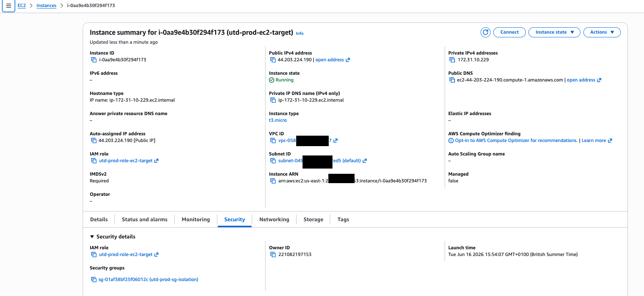The image size is (644, 296).
Task: Open the t3.micro instance type link
Action: coord(278,120)
